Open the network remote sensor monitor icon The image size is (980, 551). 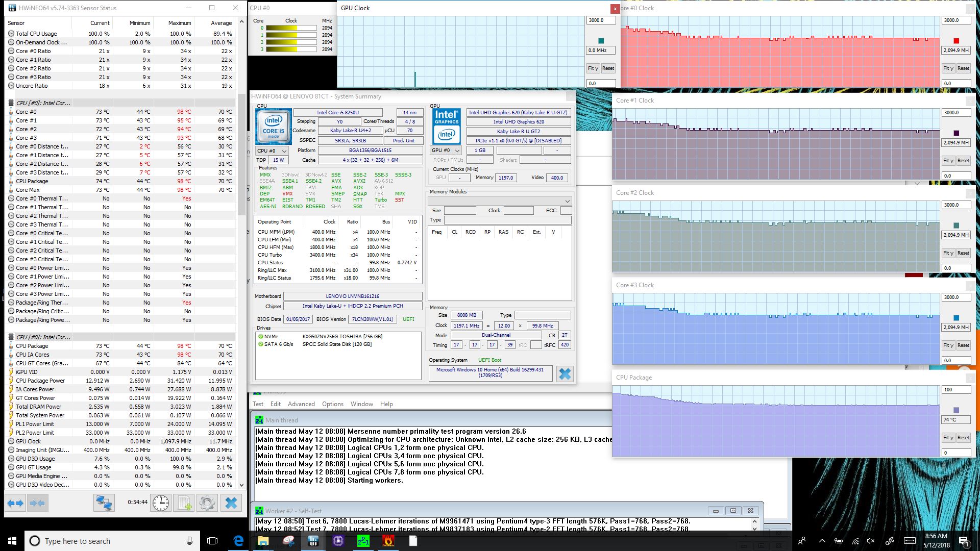(x=104, y=503)
